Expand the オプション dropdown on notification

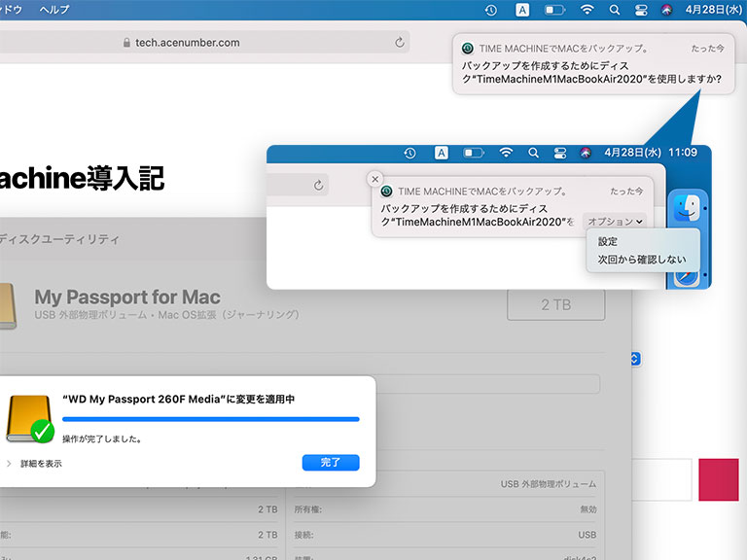click(x=615, y=221)
